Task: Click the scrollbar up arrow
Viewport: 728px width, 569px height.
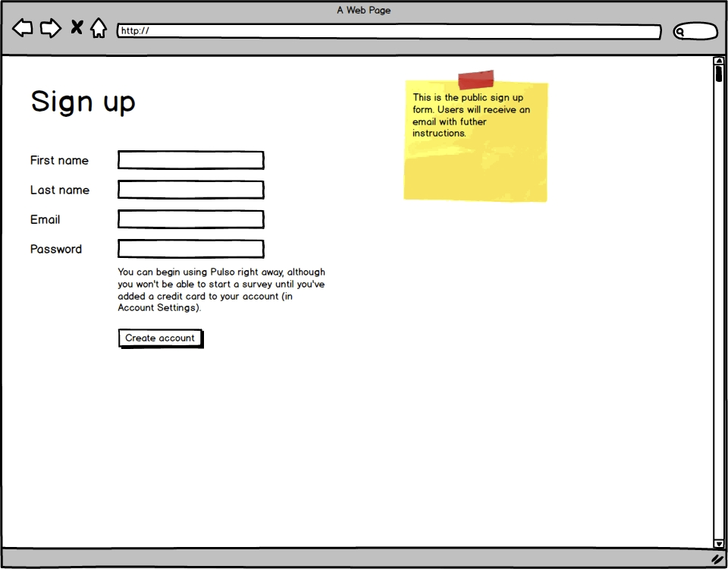Action: coord(719,61)
